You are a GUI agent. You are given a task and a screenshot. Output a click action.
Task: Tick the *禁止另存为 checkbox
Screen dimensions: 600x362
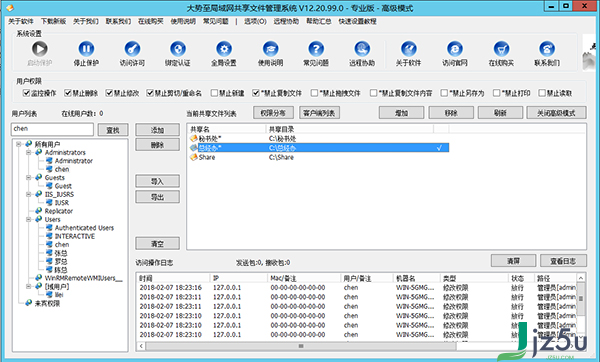pyautogui.click(x=444, y=93)
